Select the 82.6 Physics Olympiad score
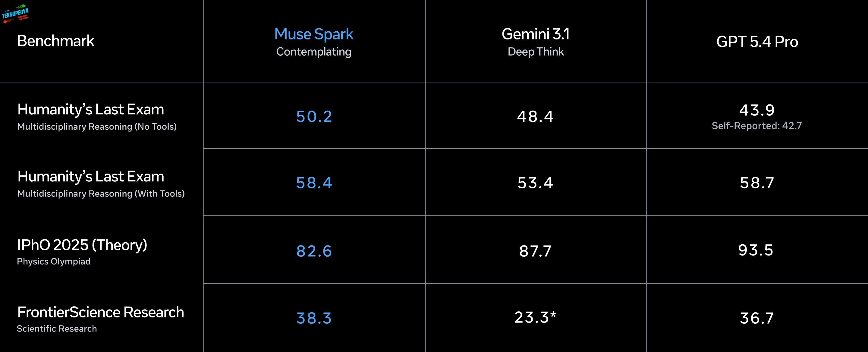The height and width of the screenshot is (352, 868). pyautogui.click(x=314, y=251)
